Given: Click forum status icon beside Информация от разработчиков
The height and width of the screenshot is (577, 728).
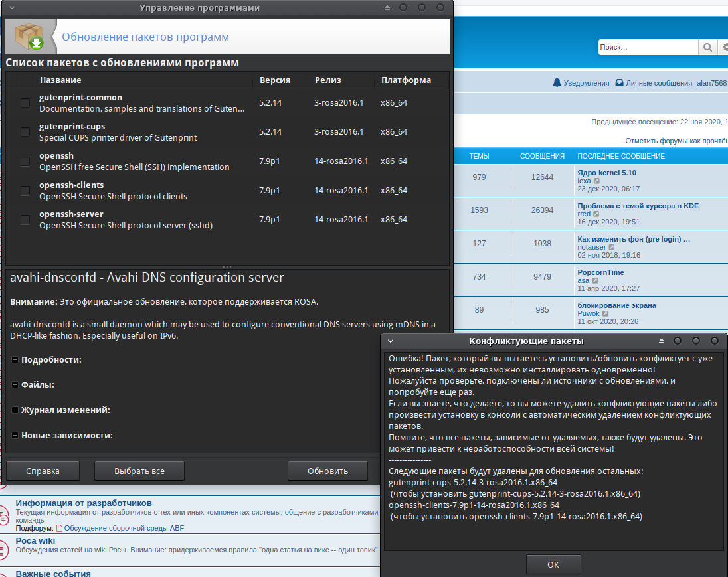Looking at the screenshot, I should coord(3,515).
